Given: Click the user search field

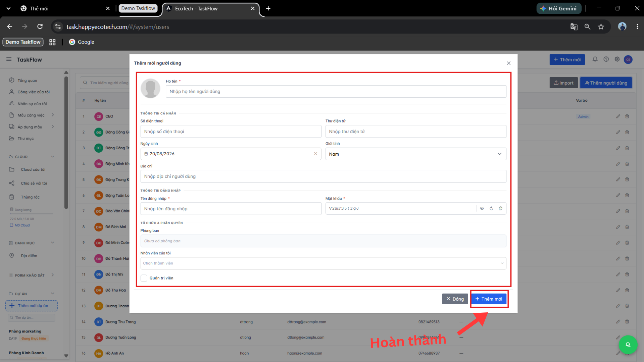Looking at the screenshot, I should pyautogui.click(x=105, y=83).
